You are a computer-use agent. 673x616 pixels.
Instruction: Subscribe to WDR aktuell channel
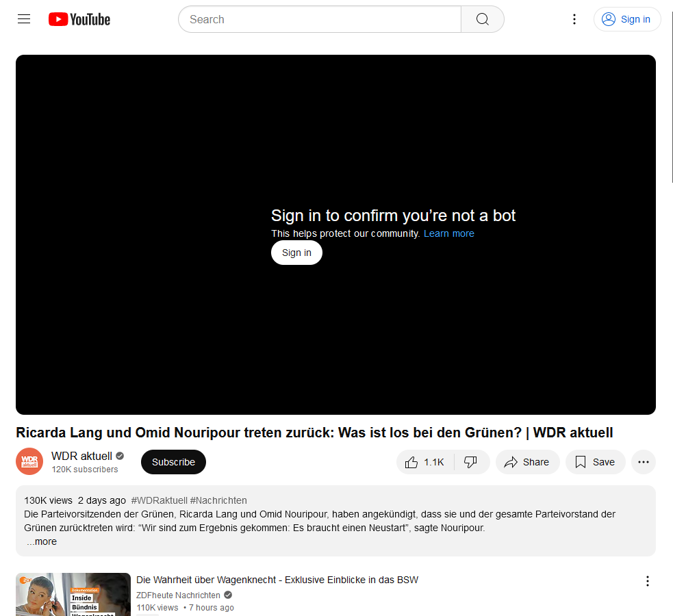point(173,462)
